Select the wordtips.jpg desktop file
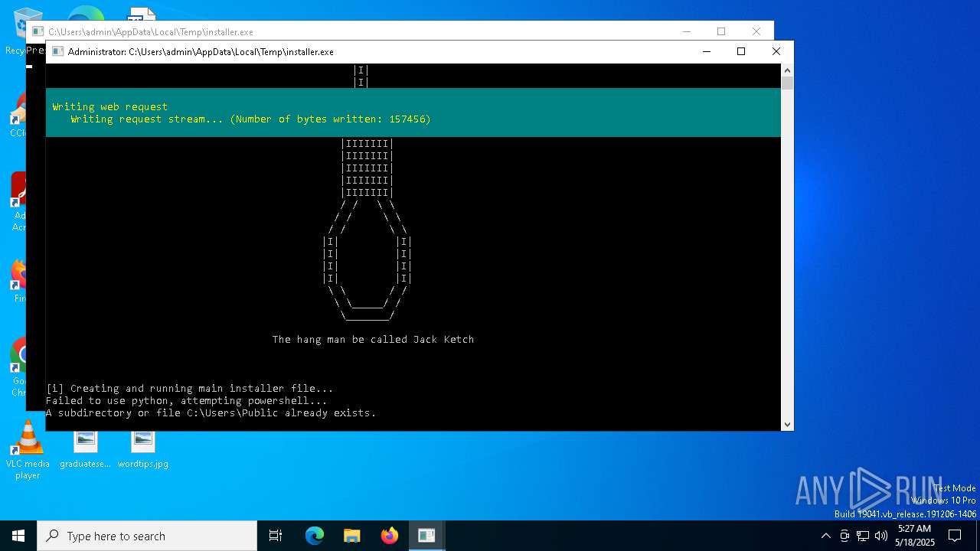Screen dimensions: 980x551 [142, 449]
